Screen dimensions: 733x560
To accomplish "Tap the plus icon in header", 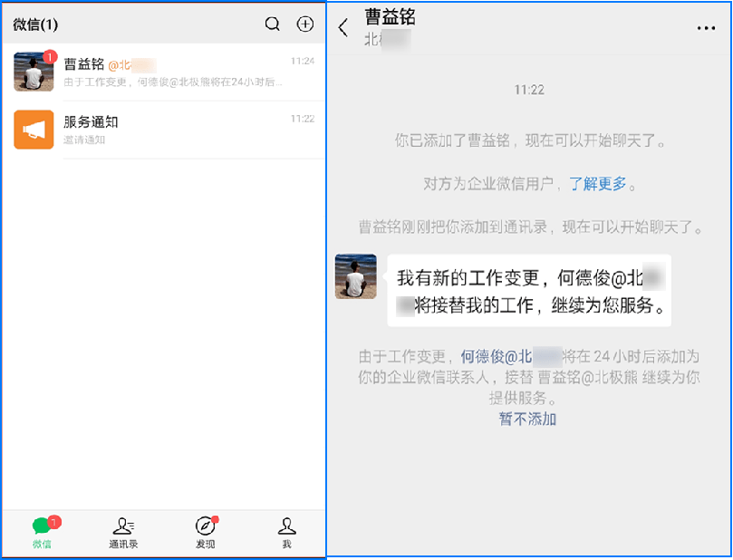I will (305, 24).
